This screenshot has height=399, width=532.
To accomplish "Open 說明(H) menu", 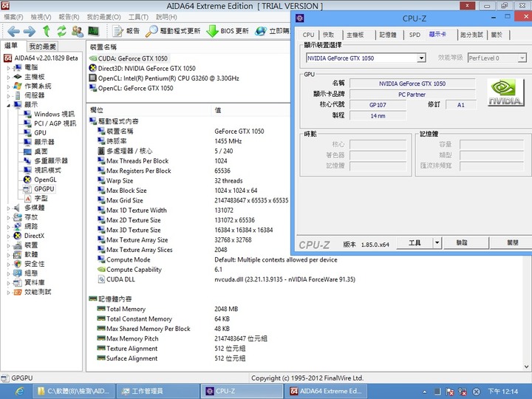I will point(166,17).
